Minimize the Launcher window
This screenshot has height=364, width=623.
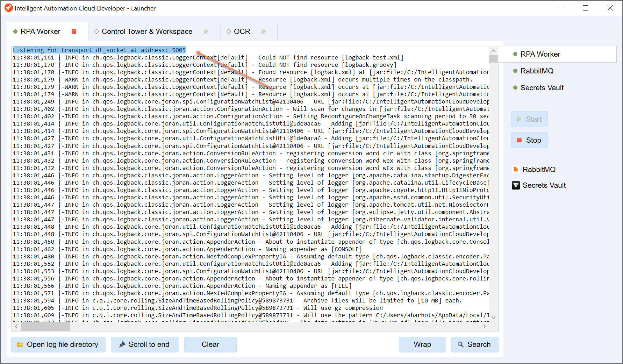[x=561, y=8]
